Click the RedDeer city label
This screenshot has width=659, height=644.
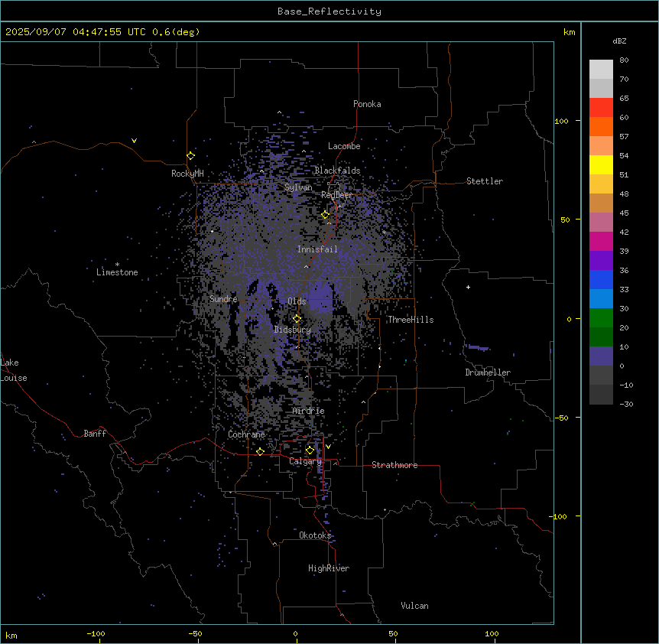click(x=336, y=195)
